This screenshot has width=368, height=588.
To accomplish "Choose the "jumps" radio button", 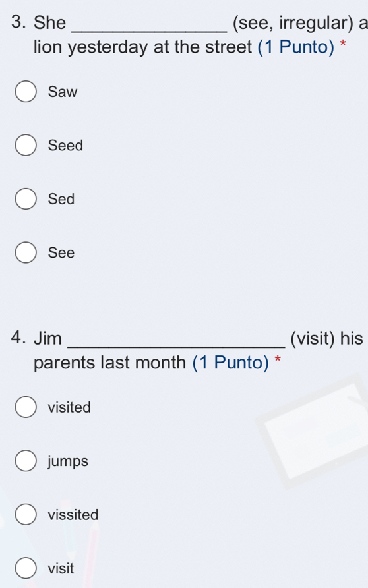I will [x=26, y=461].
